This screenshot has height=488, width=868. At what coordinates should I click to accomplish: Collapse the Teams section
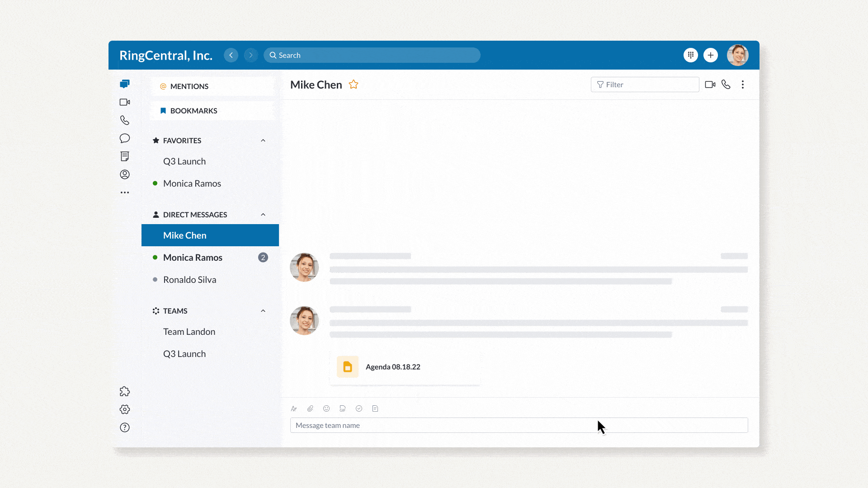click(263, 311)
